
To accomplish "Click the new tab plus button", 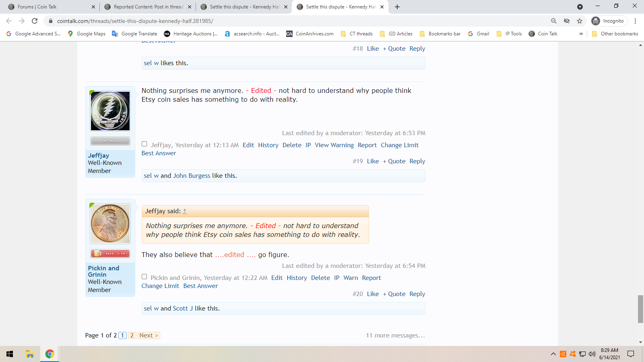I will [x=397, y=7].
